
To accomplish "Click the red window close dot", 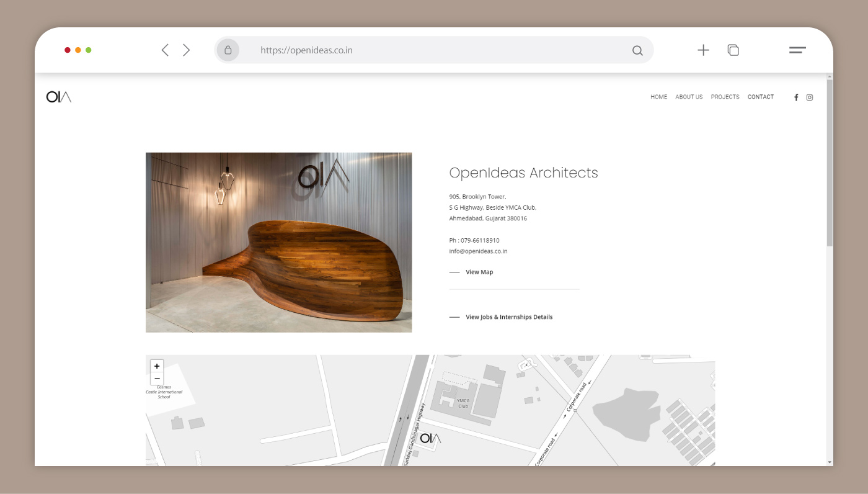I will 68,50.
